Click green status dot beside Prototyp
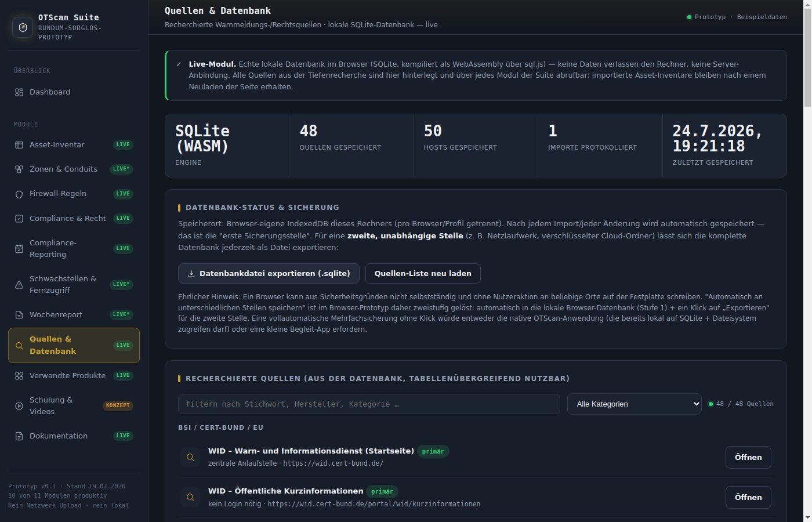This screenshot has height=522, width=812. [689, 17]
